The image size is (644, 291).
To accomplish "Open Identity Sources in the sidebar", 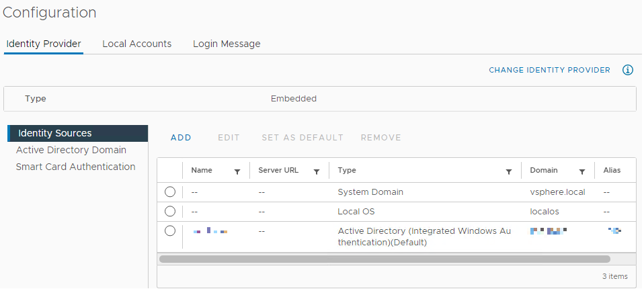I will [78, 133].
